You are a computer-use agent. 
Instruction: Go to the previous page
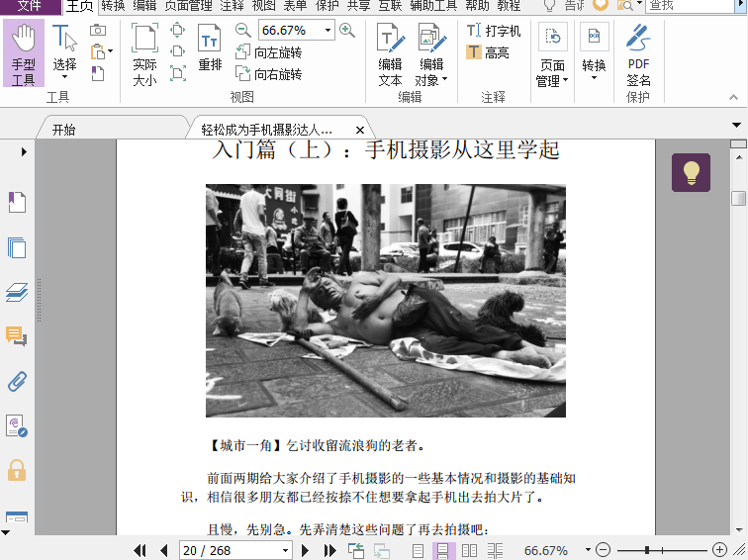pyautogui.click(x=164, y=550)
